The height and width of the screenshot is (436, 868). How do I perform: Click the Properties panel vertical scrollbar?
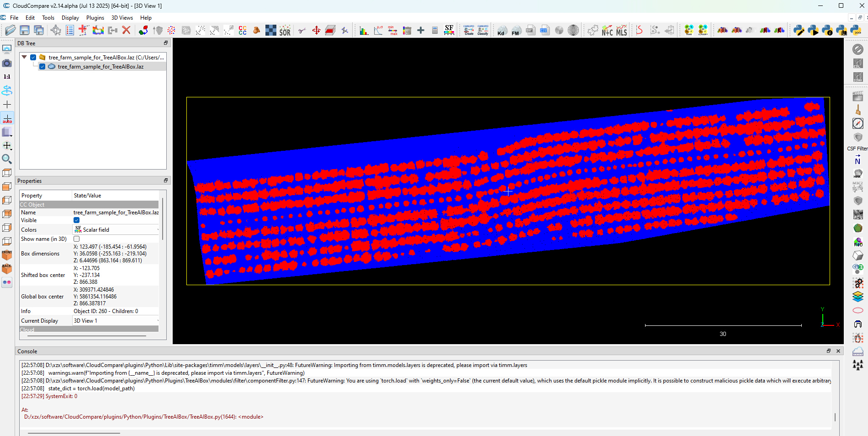(x=163, y=219)
